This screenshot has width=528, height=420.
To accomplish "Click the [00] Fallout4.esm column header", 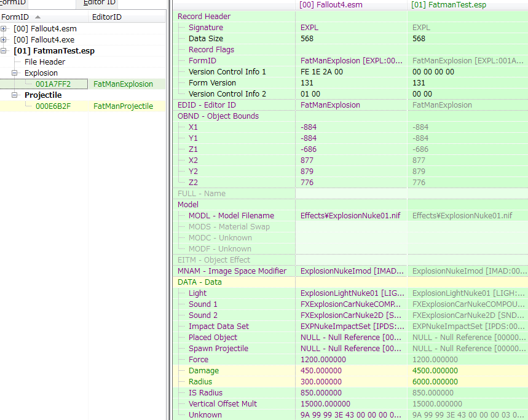I will pyautogui.click(x=351, y=5).
